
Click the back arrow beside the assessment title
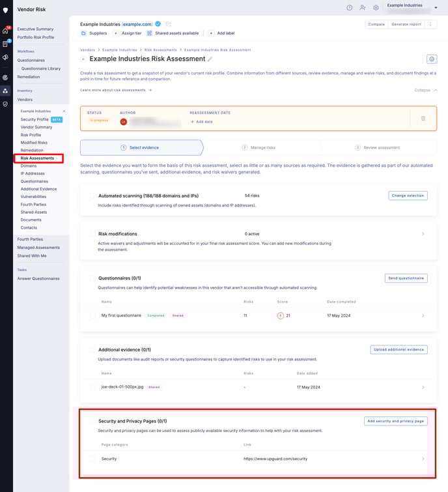point(83,59)
